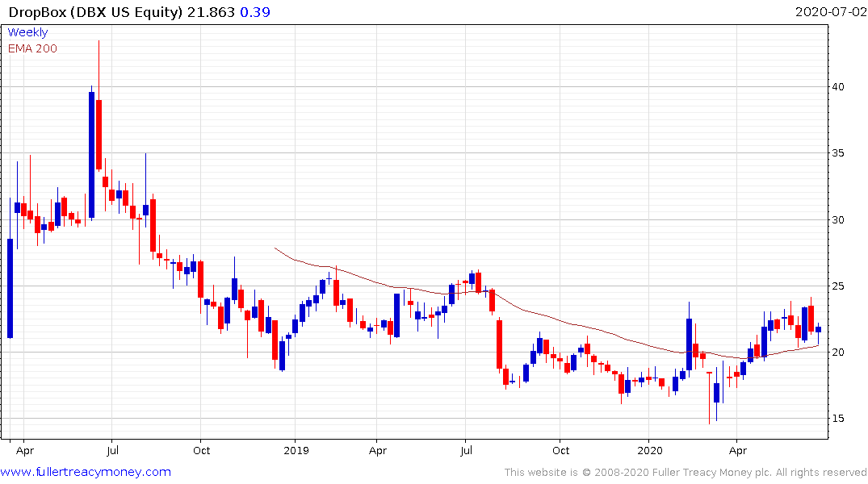Click the 25 price axis label
This screenshot has height=484, width=868.
838,286
